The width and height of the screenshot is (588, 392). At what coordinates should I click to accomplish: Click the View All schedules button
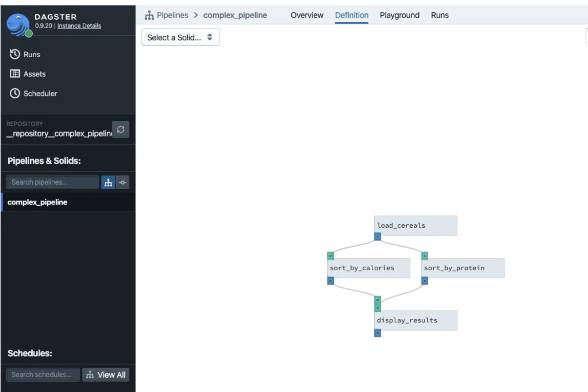pos(106,375)
